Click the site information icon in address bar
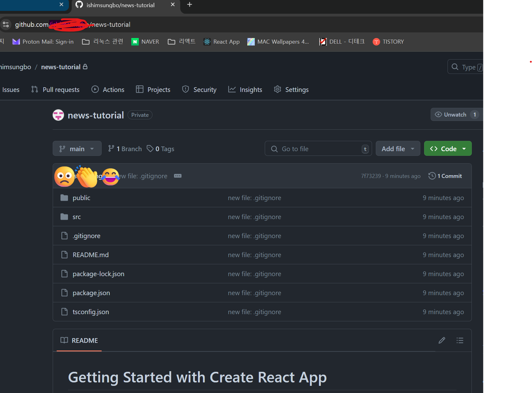Image resolution: width=532 pixels, height=393 pixels. tap(6, 24)
